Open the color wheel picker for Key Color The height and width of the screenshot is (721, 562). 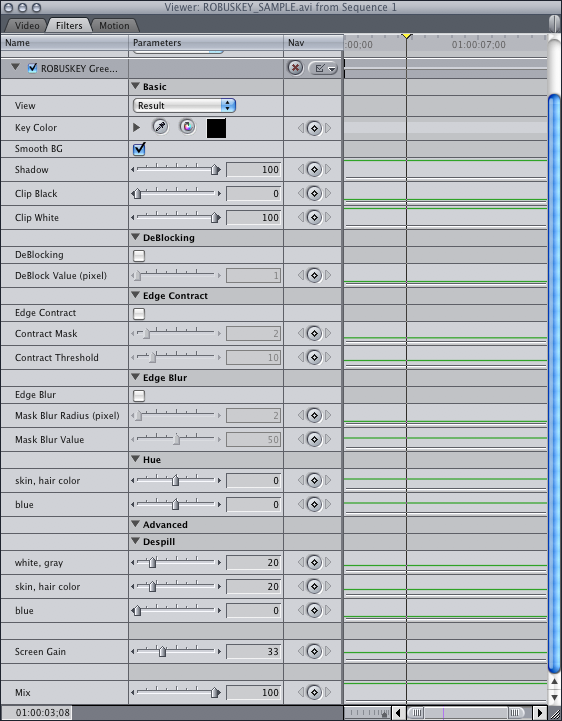188,127
